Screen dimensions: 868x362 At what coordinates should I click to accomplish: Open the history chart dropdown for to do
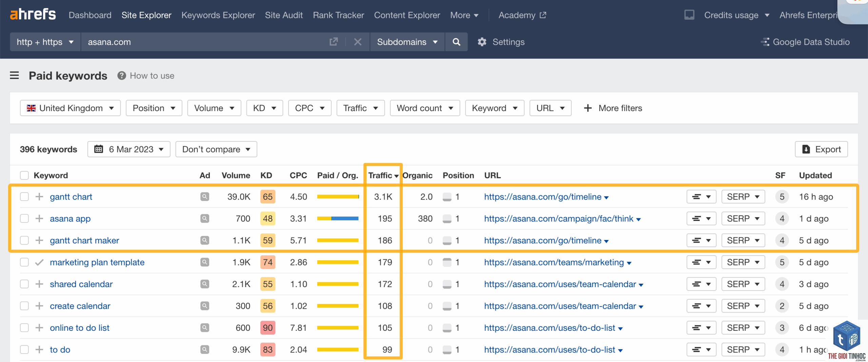pyautogui.click(x=701, y=349)
